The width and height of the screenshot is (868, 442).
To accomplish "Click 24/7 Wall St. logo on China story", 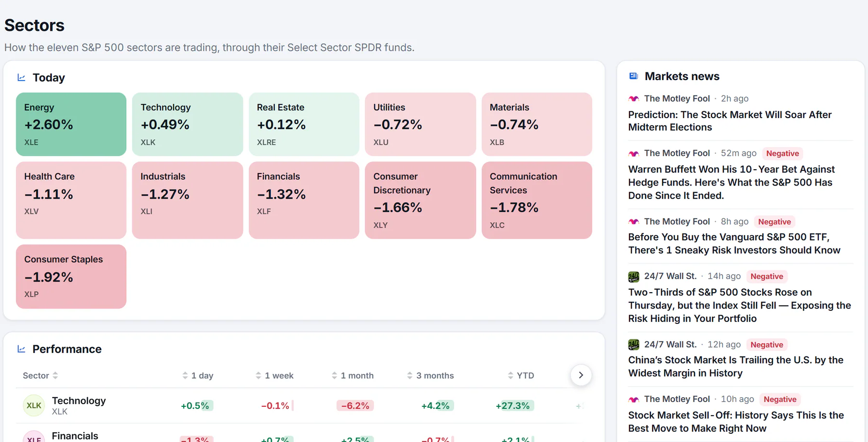I will click(x=634, y=345).
